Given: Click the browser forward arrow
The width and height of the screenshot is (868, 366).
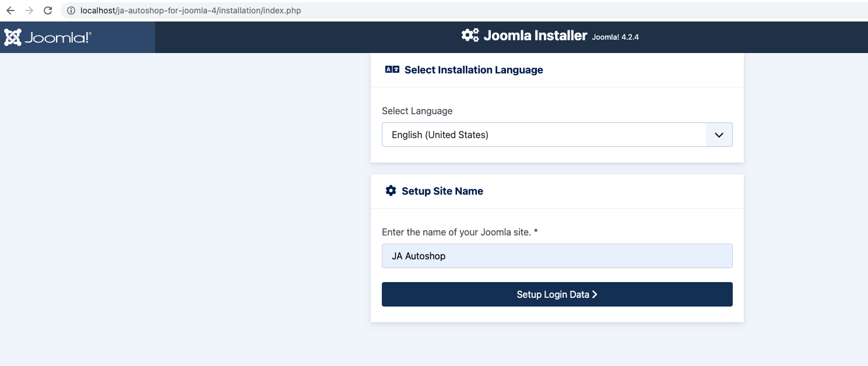Looking at the screenshot, I should (29, 10).
